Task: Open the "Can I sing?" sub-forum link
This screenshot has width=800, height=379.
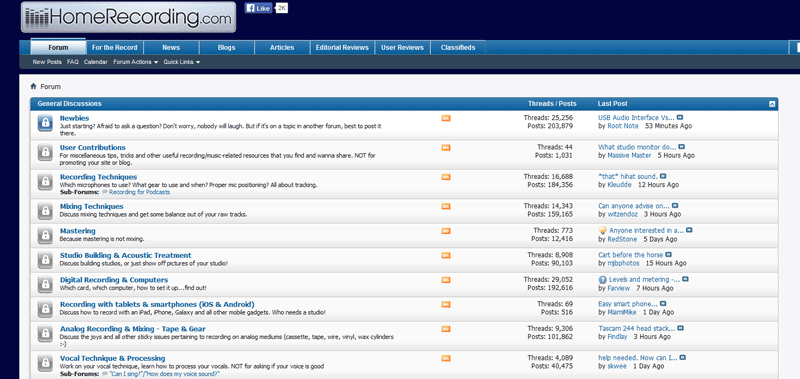Action: click(164, 374)
